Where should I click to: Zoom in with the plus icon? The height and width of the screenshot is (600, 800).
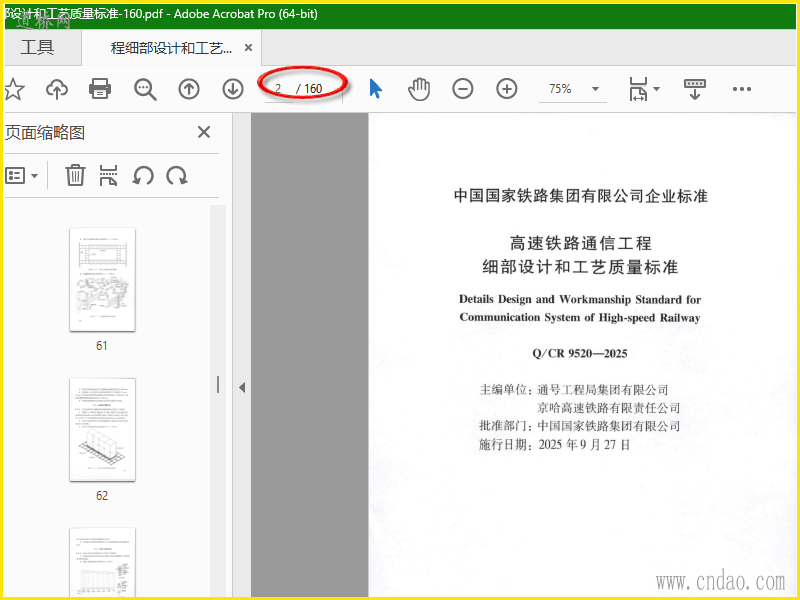point(507,89)
